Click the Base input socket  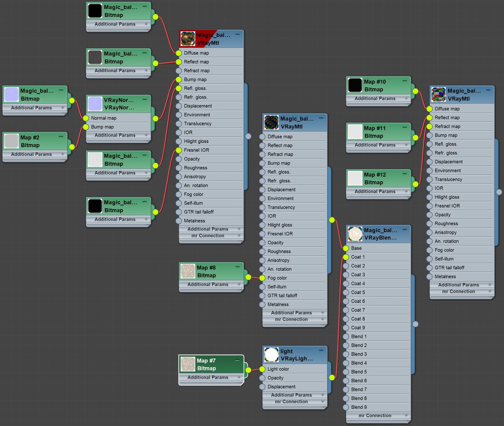[x=346, y=248]
